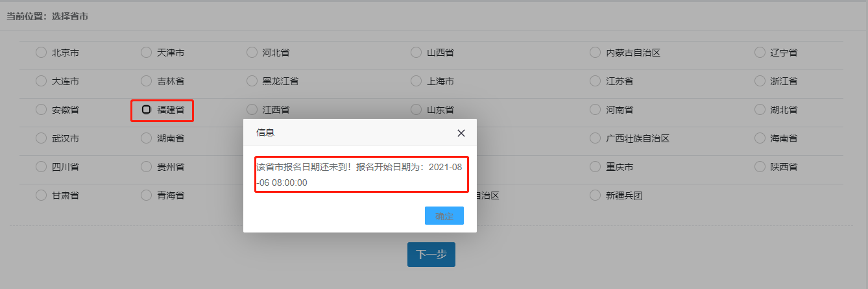The height and width of the screenshot is (289, 868).
Task: Select the 上海市 radio button
Action: point(416,81)
